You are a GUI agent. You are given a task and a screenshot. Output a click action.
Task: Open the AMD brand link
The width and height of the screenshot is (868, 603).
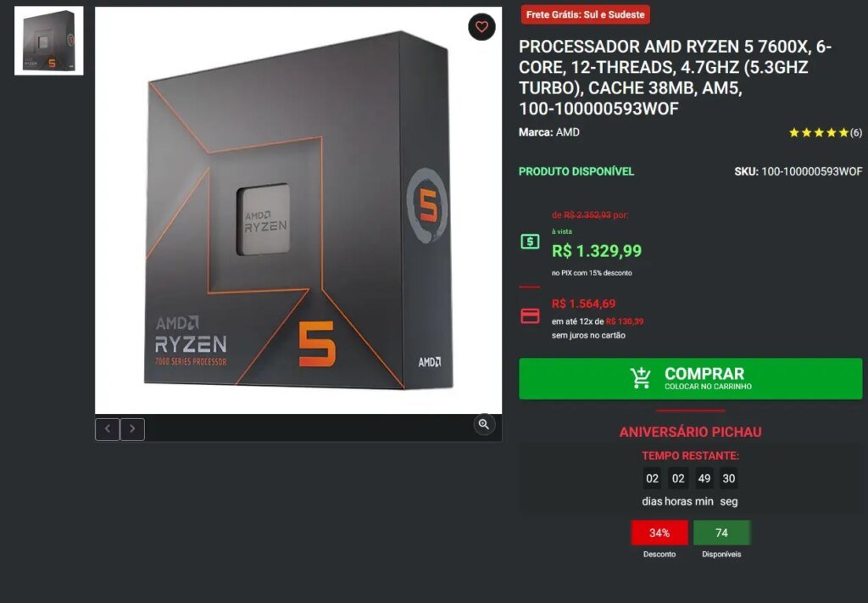[x=567, y=132]
